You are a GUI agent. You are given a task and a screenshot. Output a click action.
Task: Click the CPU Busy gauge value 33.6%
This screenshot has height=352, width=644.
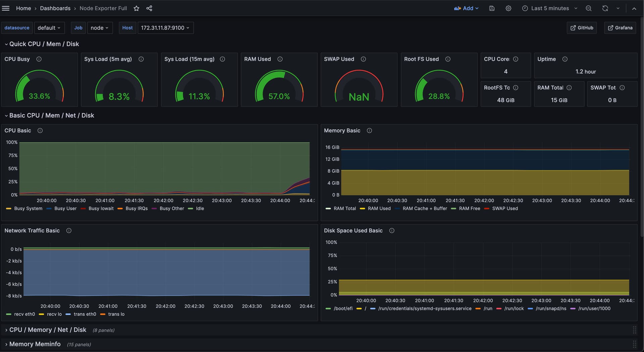[39, 96]
